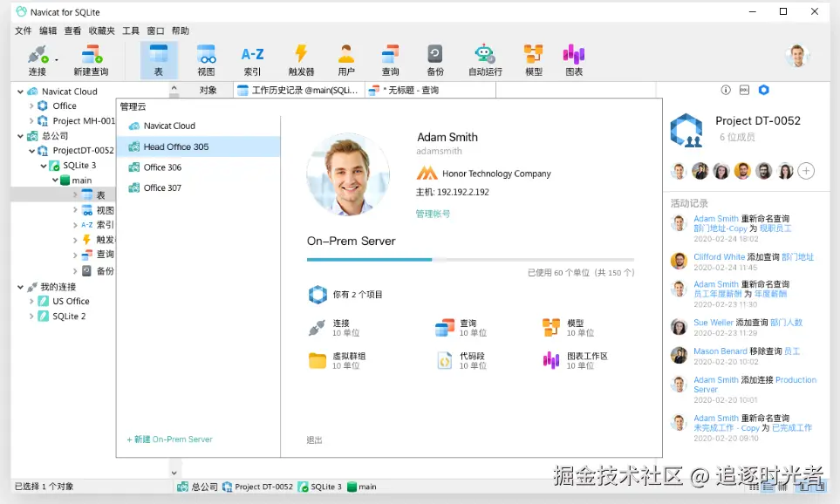This screenshot has height=504, width=840.
Task: Open the 文件 menu
Action: 23,31
